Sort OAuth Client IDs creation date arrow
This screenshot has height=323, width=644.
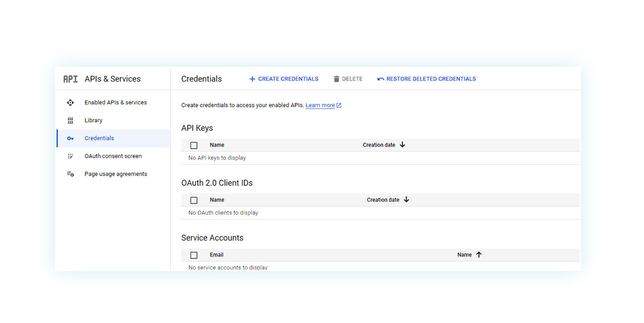[406, 200]
